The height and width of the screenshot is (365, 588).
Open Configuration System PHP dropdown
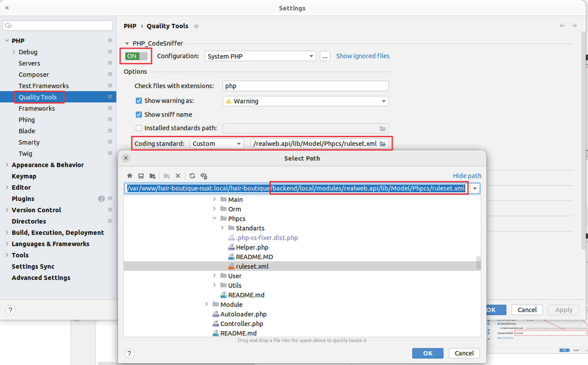pyautogui.click(x=261, y=56)
